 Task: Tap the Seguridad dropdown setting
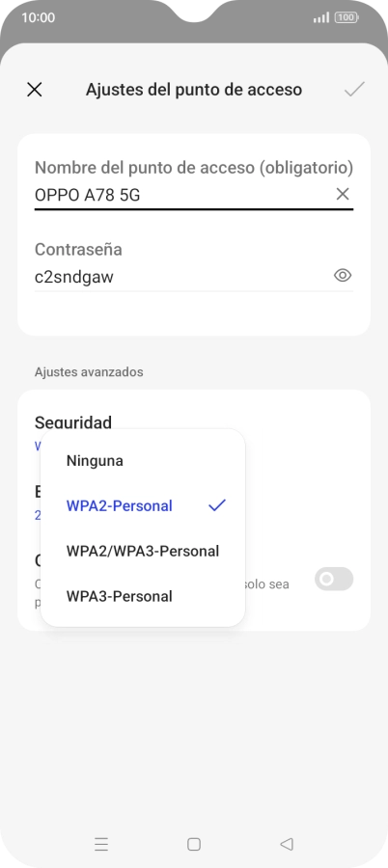pyautogui.click(x=73, y=422)
